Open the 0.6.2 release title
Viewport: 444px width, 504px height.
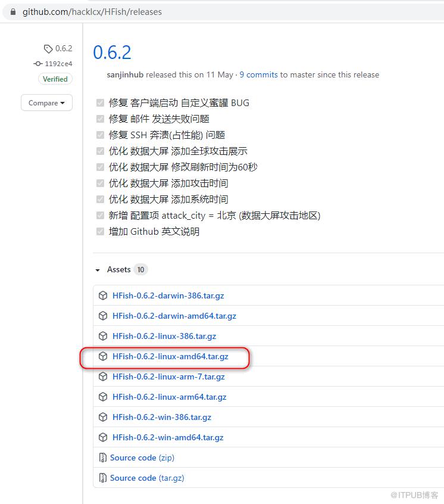click(x=112, y=52)
